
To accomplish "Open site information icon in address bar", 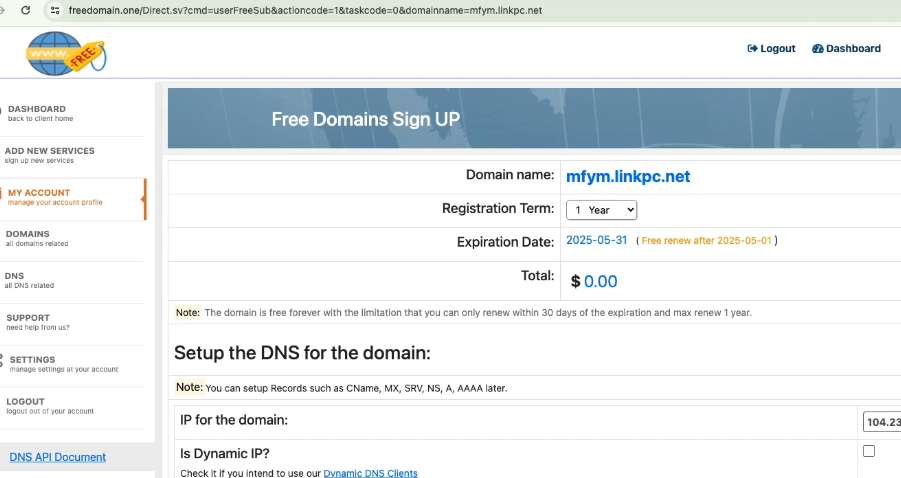I will [56, 10].
